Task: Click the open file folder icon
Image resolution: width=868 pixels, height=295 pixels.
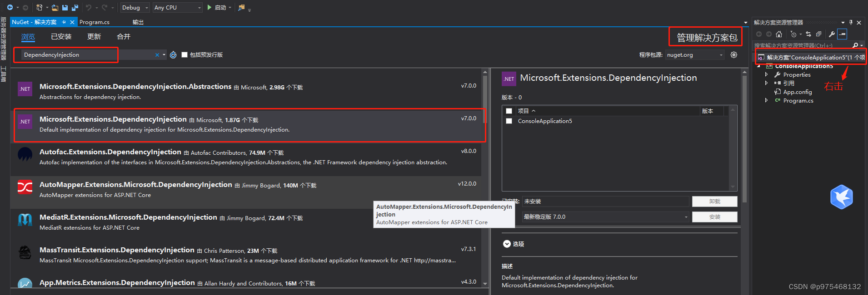Action: 55,7
